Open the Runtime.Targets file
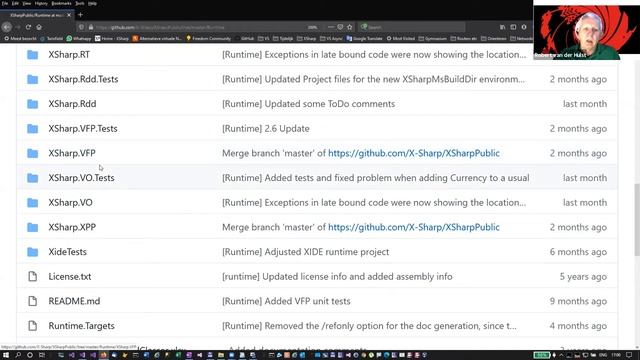The width and height of the screenshot is (640, 360). tap(81, 326)
